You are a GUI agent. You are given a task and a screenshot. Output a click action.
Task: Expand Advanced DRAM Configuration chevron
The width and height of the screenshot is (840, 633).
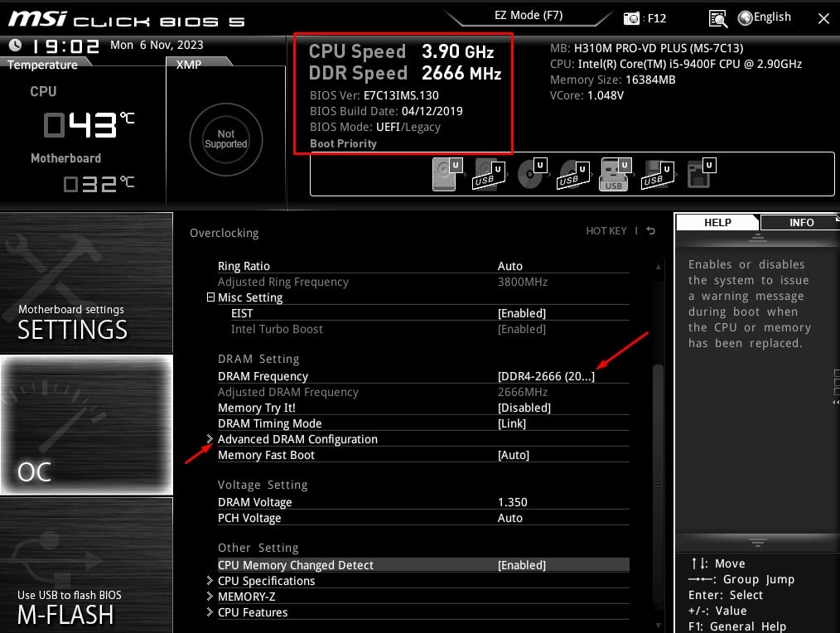(210, 438)
